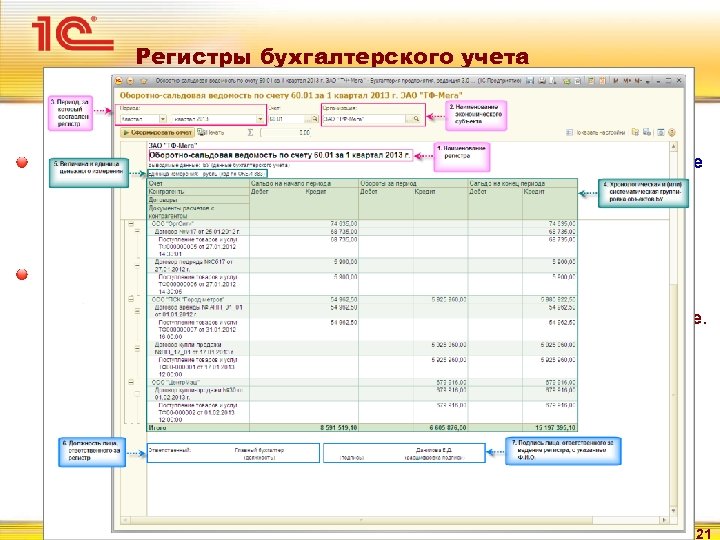Click the organization field ЗАО "ТФ-Мега"
Image resolution: width=720 pixels, height=540 pixels.
tap(364, 119)
